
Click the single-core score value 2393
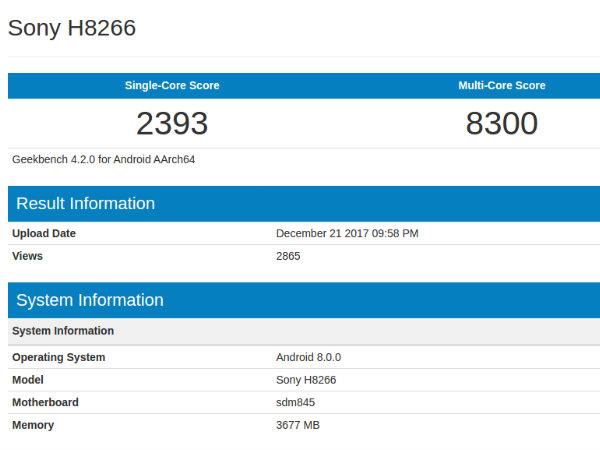(x=172, y=124)
